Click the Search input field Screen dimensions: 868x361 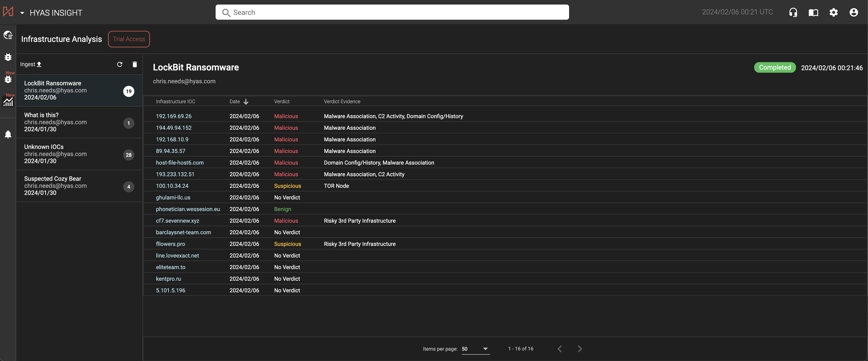point(392,12)
